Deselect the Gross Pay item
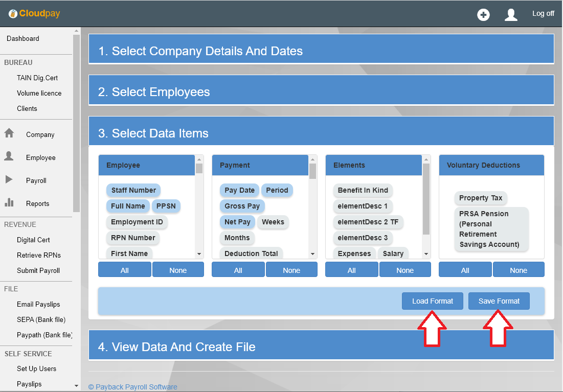The height and width of the screenshot is (392, 563). tap(242, 206)
